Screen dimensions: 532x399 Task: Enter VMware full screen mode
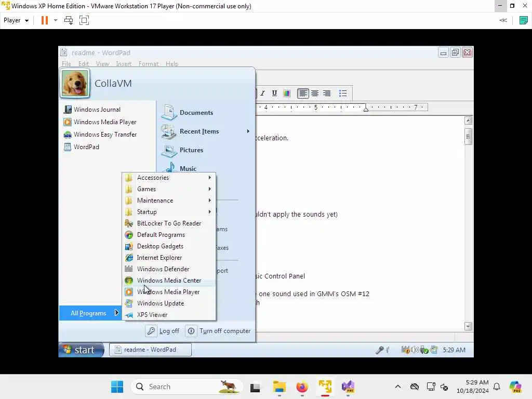[x=84, y=20]
